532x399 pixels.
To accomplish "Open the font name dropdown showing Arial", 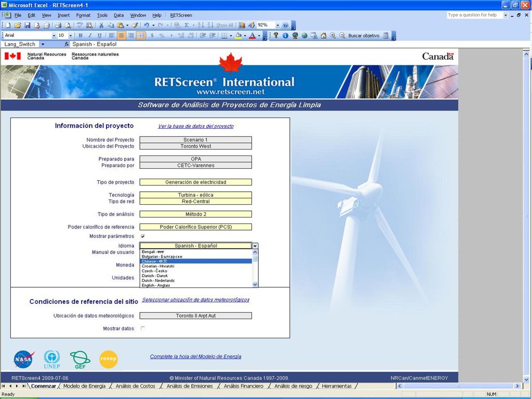I will pyautogui.click(x=54, y=36).
